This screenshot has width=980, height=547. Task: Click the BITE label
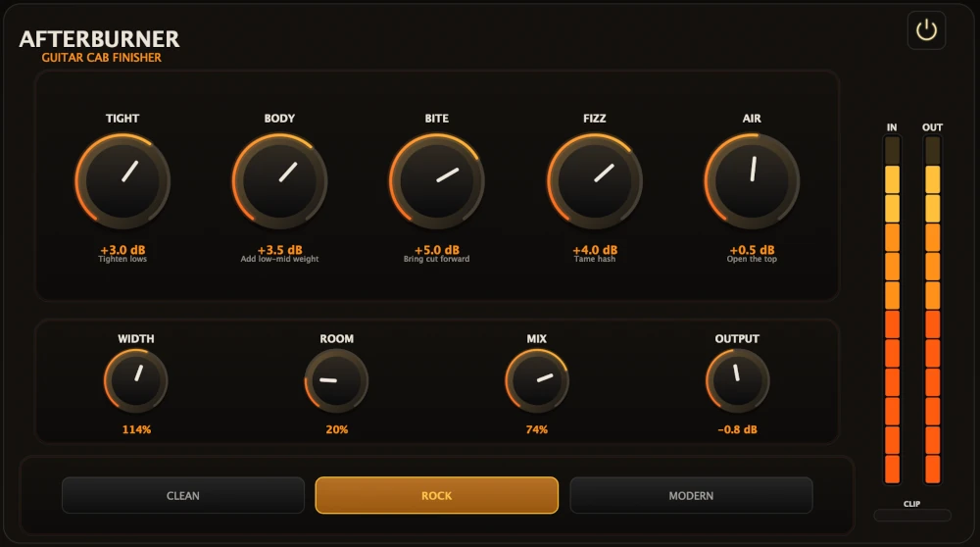[x=437, y=119]
